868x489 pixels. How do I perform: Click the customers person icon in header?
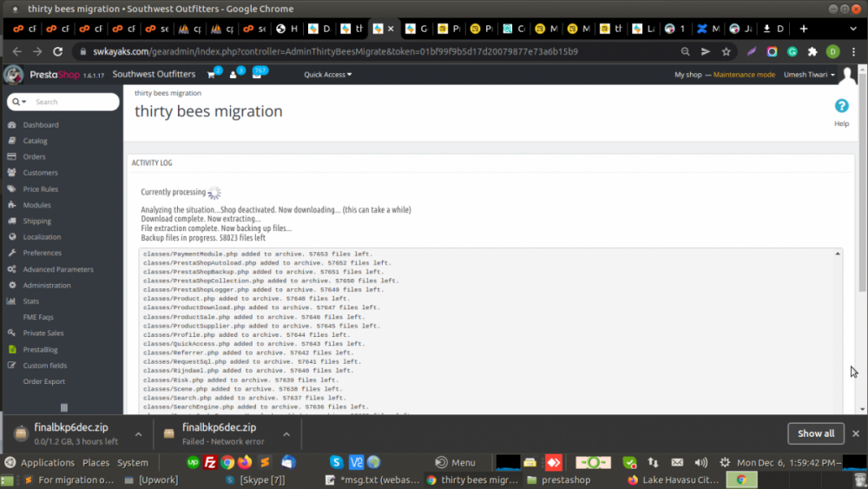(x=233, y=75)
